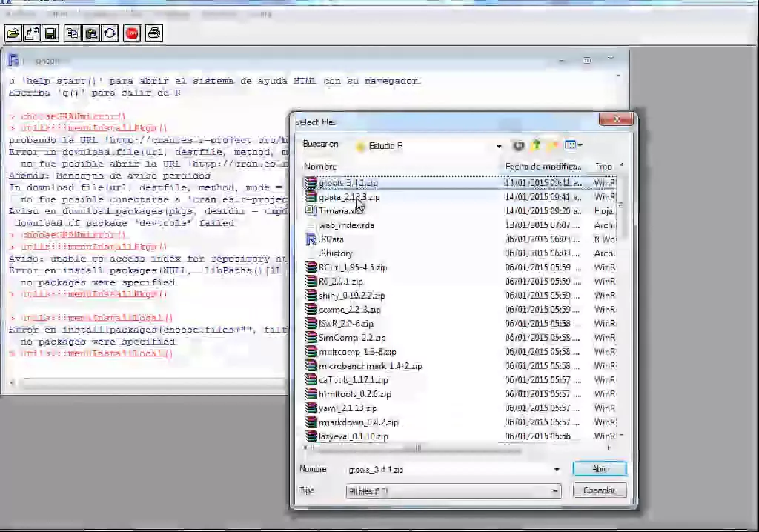
Task: Select file gtools_3.4.1.zip in the list
Action: [348, 183]
